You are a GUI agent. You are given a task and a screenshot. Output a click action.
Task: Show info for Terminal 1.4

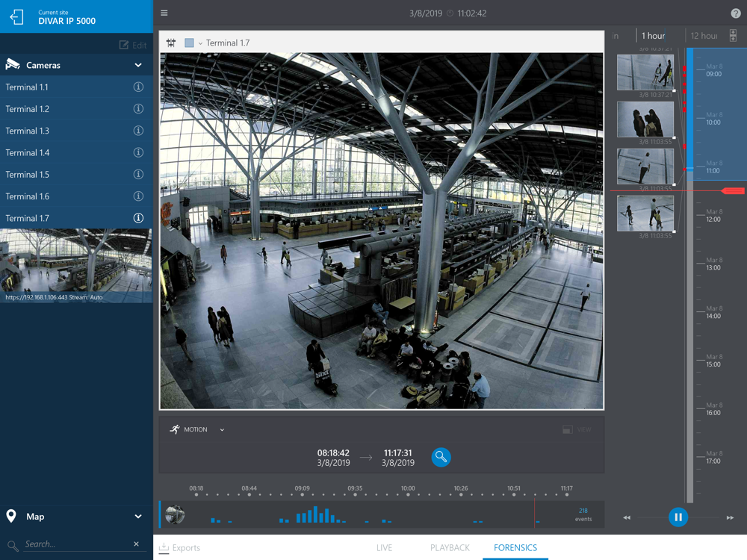[138, 152]
